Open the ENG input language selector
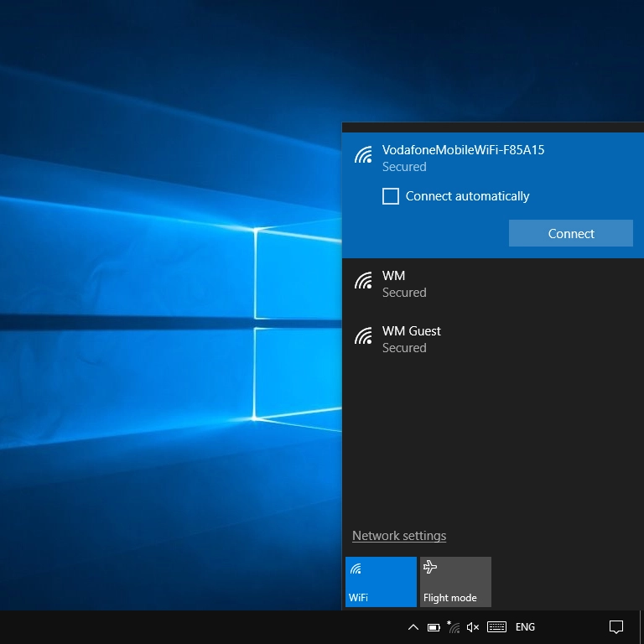The width and height of the screenshot is (644, 644). coord(525,627)
